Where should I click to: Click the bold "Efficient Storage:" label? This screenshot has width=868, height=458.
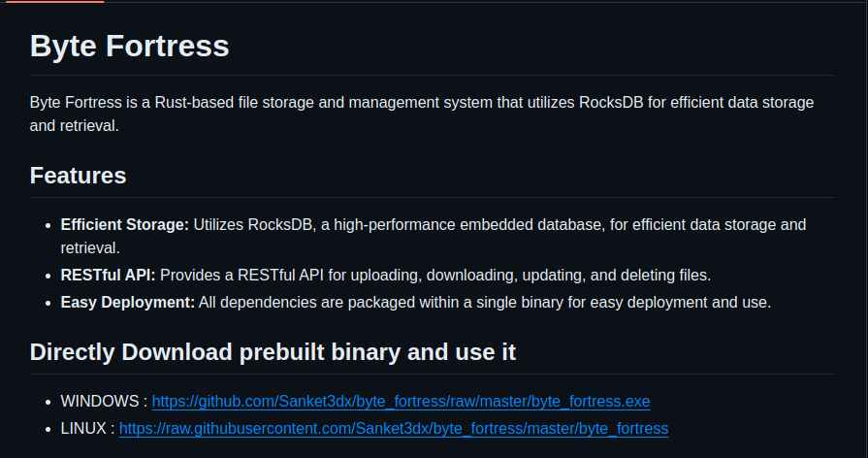coord(124,225)
